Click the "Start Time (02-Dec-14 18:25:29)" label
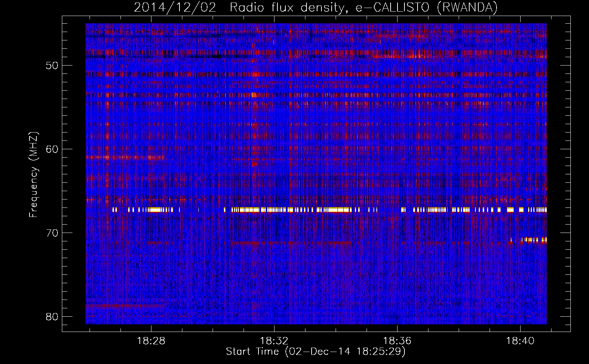The image size is (589, 364). click(316, 352)
